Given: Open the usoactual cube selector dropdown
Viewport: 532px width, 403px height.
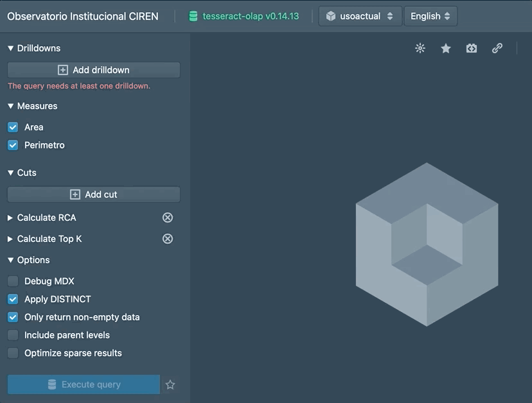Looking at the screenshot, I should (360, 16).
